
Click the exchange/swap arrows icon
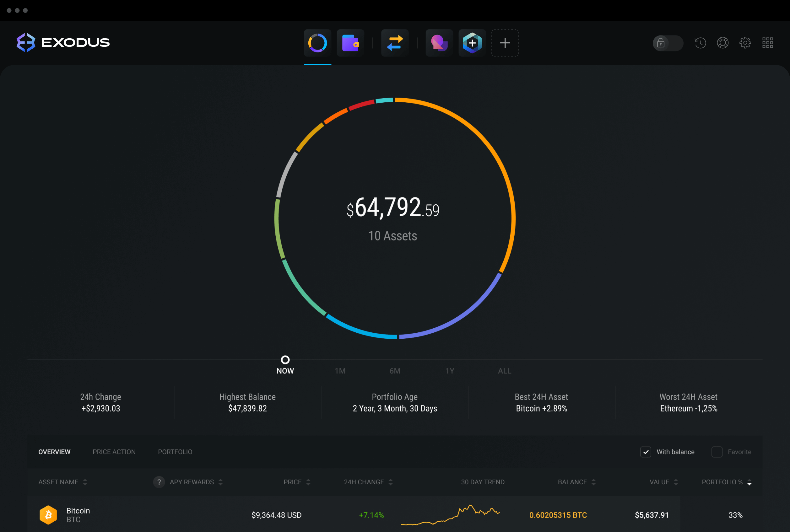394,41
